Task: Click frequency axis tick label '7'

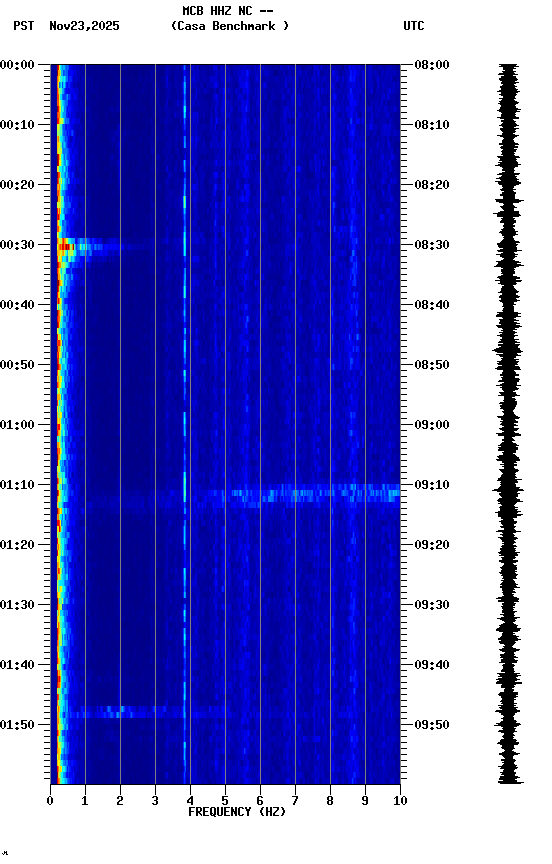Action: coord(295,801)
